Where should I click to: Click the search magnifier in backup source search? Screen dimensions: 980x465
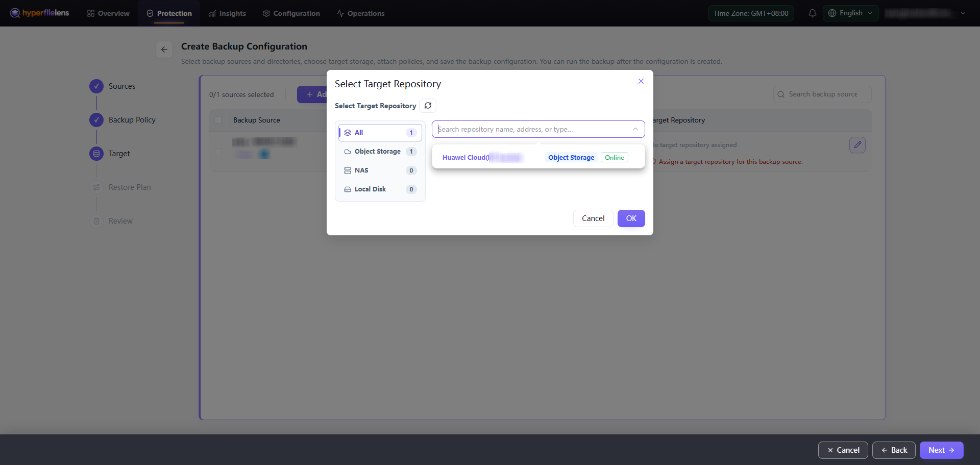[781, 94]
